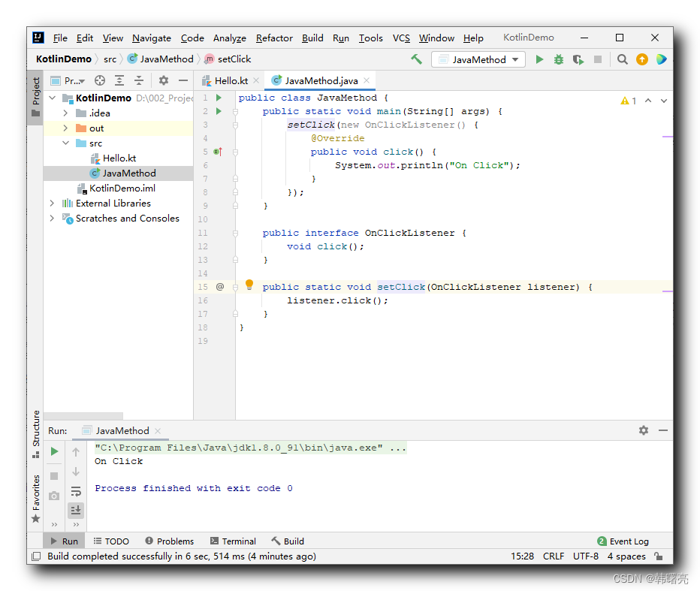Screen dimensions: 700x591
Task: Click run gutter arrow on line 2
Action: 219,110
